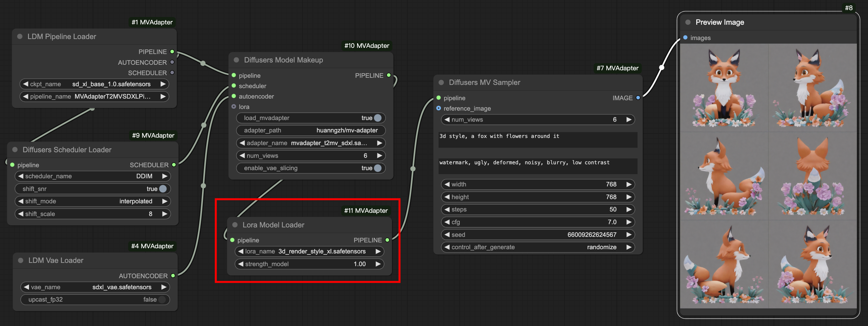Click PIPELINE output socket on Diffusers Model Makeup

point(389,75)
